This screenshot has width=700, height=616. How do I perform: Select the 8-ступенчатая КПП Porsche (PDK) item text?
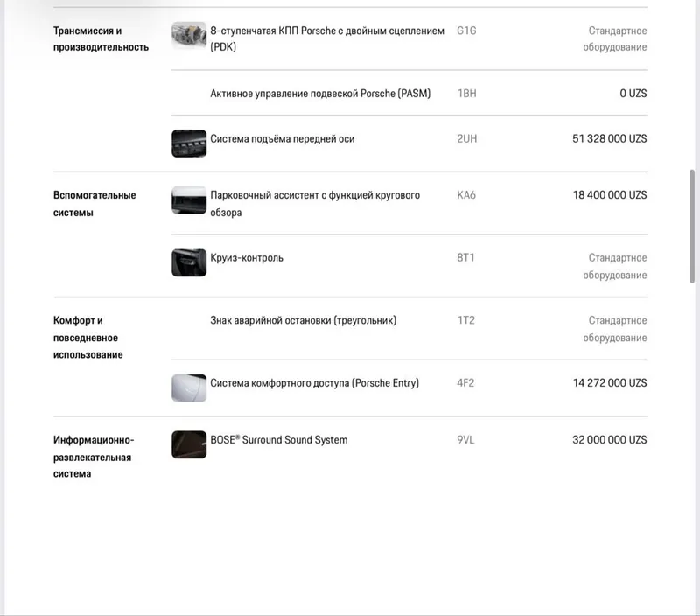coord(327,38)
